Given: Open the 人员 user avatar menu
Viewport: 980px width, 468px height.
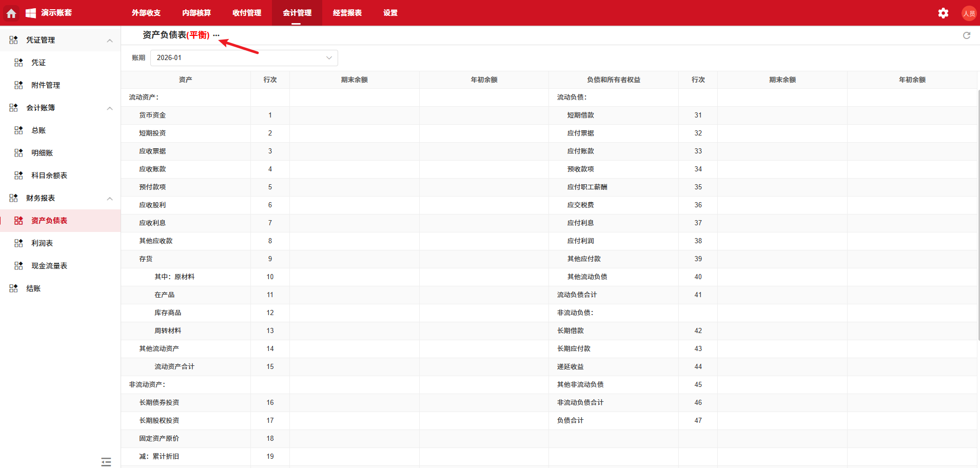Looking at the screenshot, I should pyautogui.click(x=969, y=13).
